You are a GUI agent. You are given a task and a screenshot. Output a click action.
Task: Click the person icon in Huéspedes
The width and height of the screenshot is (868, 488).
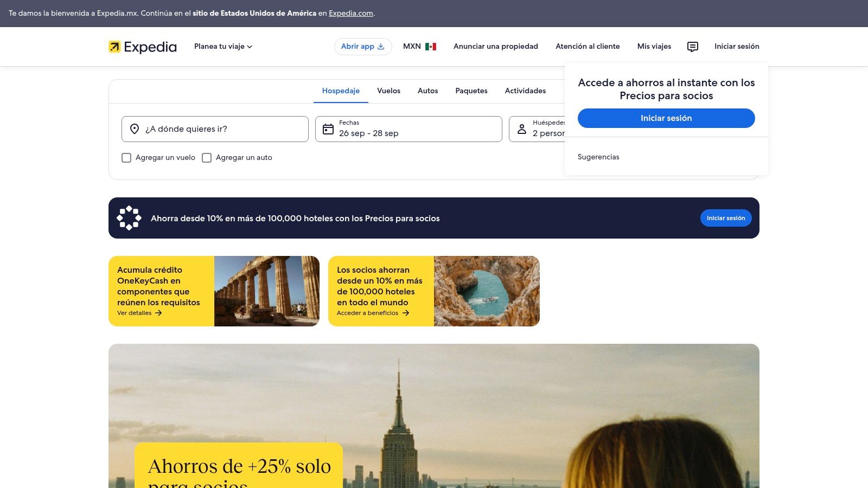[522, 129]
